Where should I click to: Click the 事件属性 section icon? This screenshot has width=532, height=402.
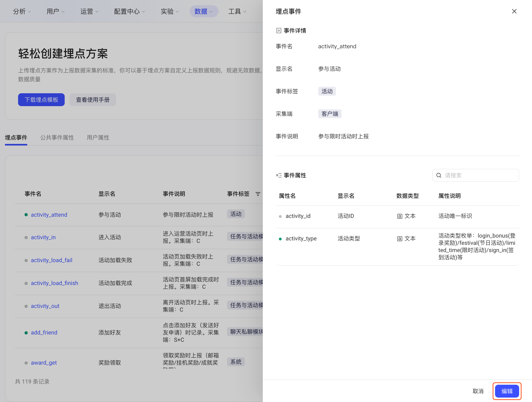279,175
